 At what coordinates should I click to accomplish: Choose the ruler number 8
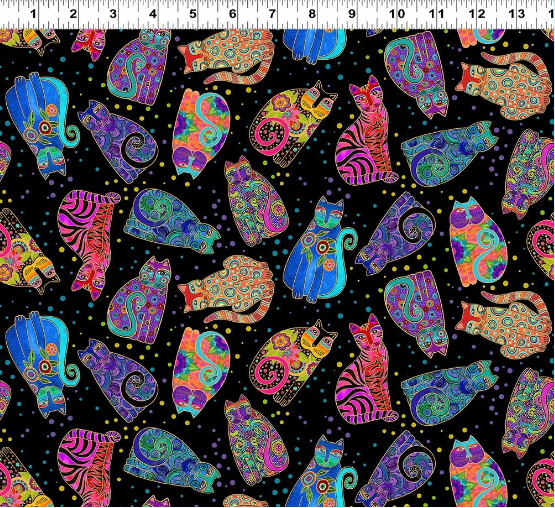pyautogui.click(x=312, y=14)
